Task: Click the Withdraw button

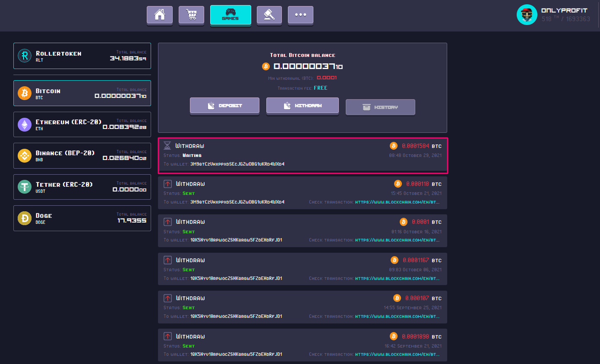Action: (302, 105)
